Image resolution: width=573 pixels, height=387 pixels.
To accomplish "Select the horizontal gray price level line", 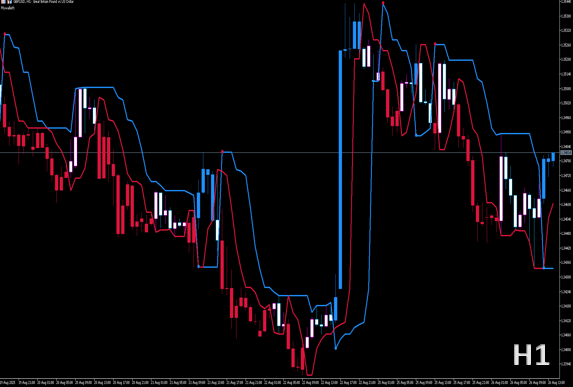I will point(280,152).
